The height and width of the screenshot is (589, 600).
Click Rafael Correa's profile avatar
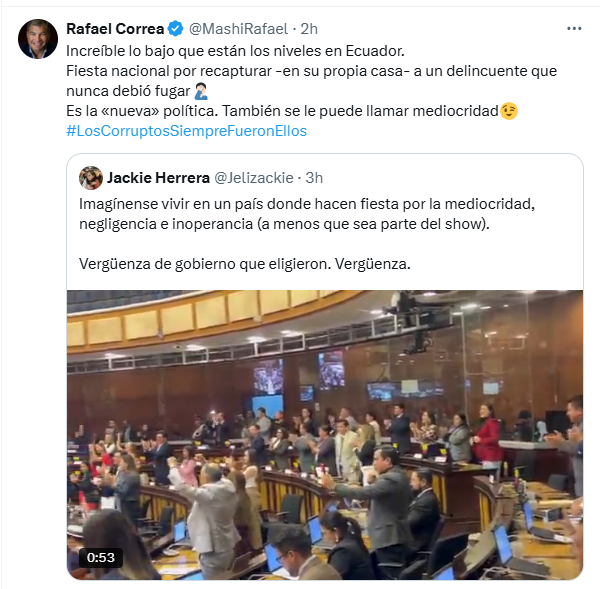[x=38, y=39]
